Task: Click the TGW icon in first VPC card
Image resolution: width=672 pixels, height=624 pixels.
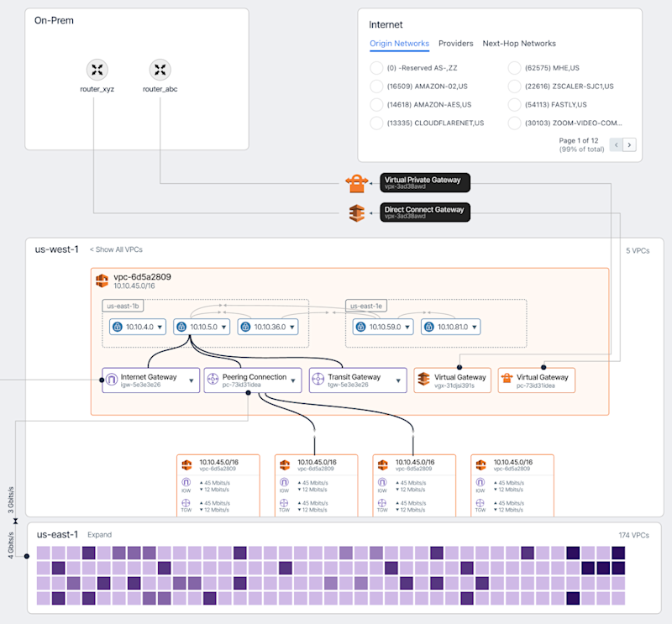Action: pyautogui.click(x=186, y=503)
